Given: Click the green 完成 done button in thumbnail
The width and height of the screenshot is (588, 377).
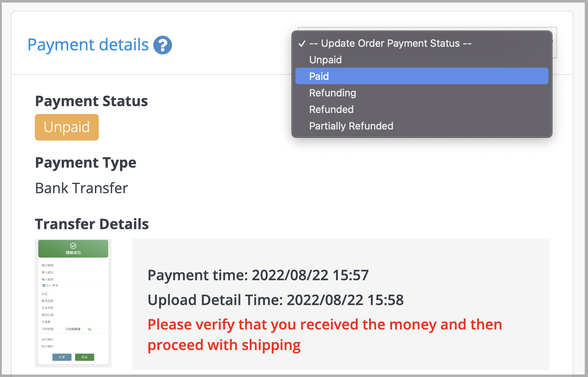Looking at the screenshot, I should [84, 357].
